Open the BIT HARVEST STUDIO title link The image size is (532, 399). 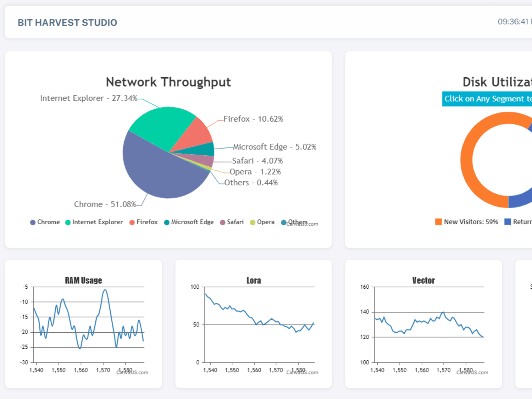(67, 22)
